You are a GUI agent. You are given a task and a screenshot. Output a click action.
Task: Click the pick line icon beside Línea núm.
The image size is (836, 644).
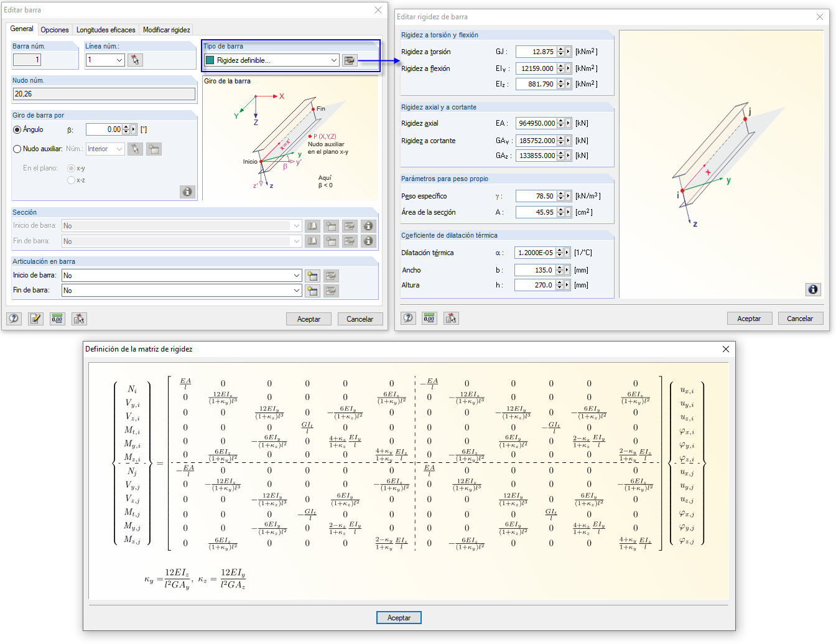[135, 60]
